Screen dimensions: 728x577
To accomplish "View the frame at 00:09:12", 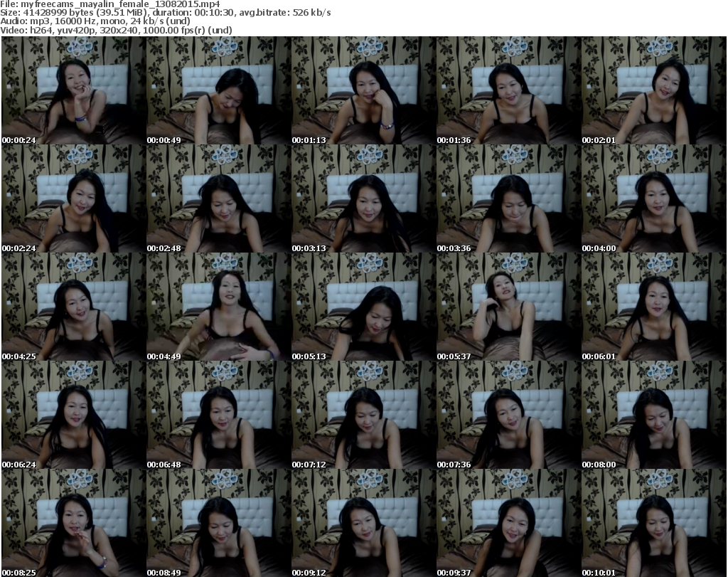I will coord(363,523).
